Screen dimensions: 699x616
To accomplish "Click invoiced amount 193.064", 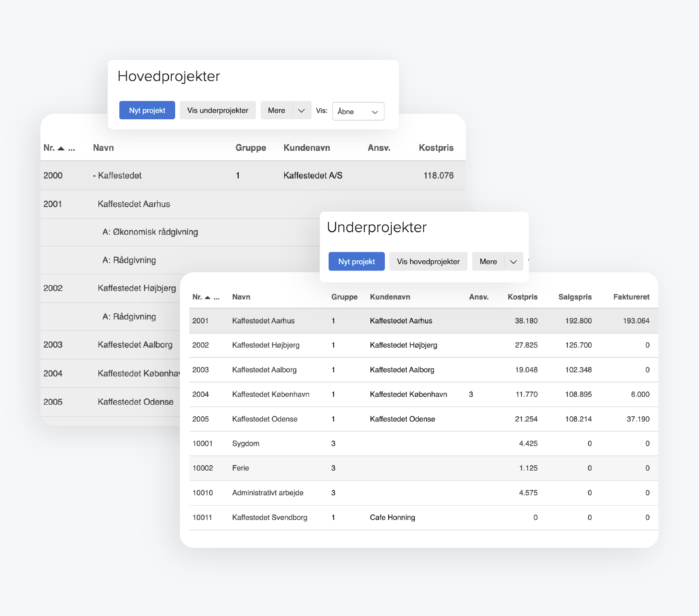I will (x=636, y=321).
